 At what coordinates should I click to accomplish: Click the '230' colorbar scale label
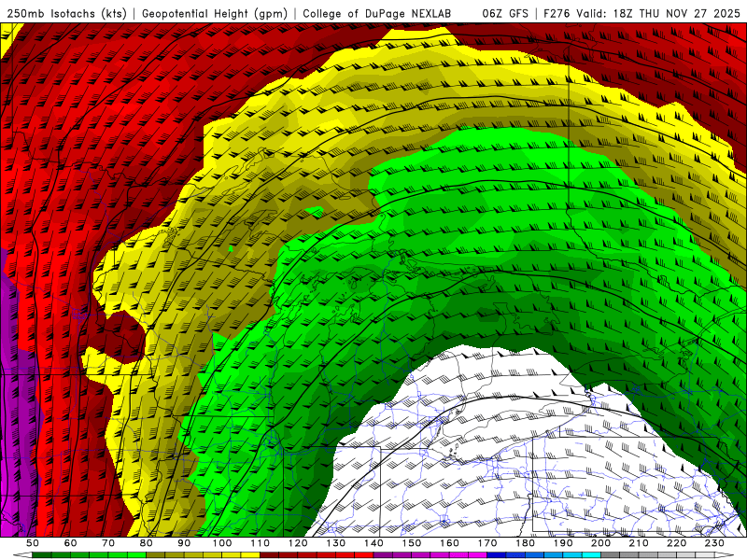pos(714,543)
